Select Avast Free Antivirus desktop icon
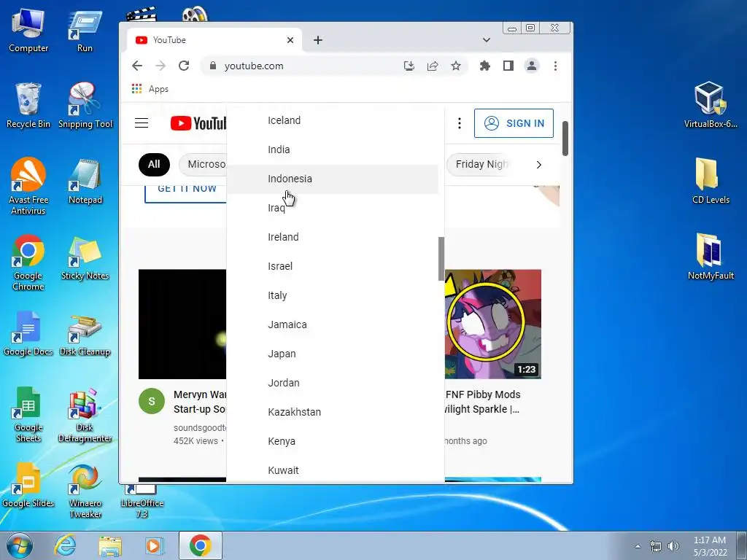This screenshot has height=560, width=747. tap(28, 186)
